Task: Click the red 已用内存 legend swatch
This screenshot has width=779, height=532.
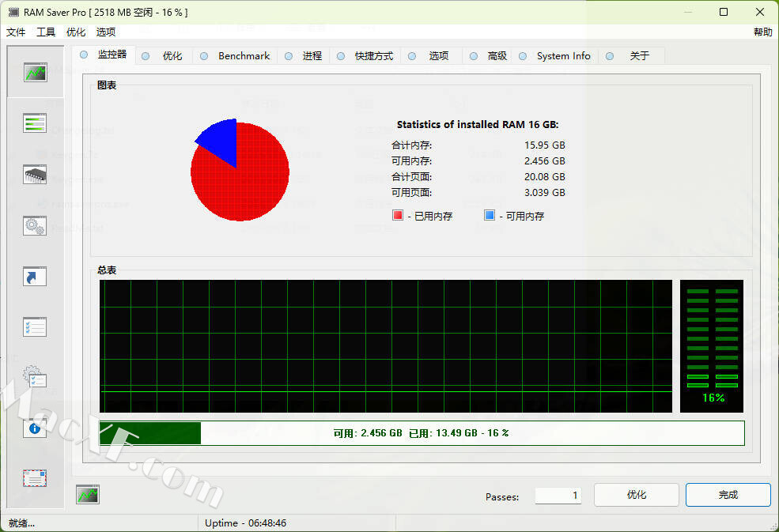Action: point(398,216)
